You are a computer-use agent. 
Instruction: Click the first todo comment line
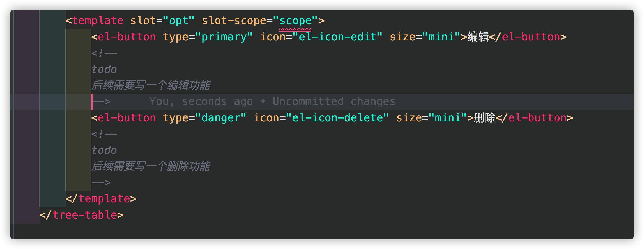click(104, 69)
